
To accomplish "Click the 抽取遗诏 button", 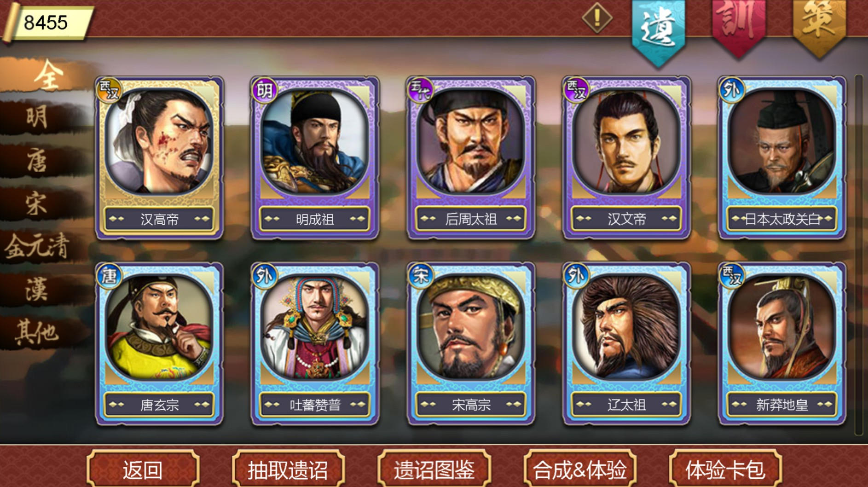I will (288, 470).
